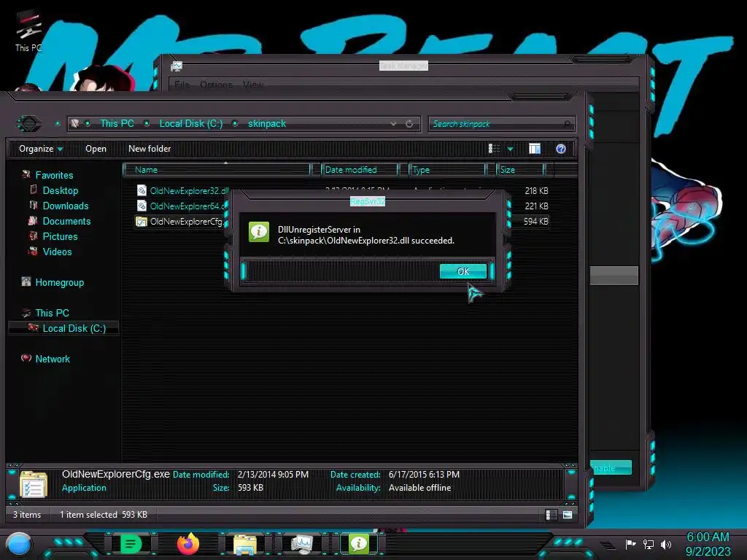
Task: Sort by the Size column header
Action: [519, 169]
